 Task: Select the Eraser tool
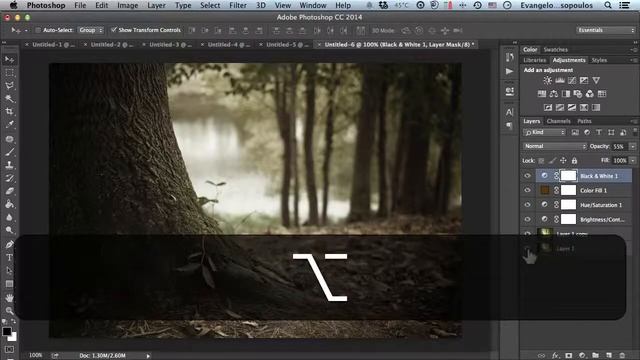(9, 191)
